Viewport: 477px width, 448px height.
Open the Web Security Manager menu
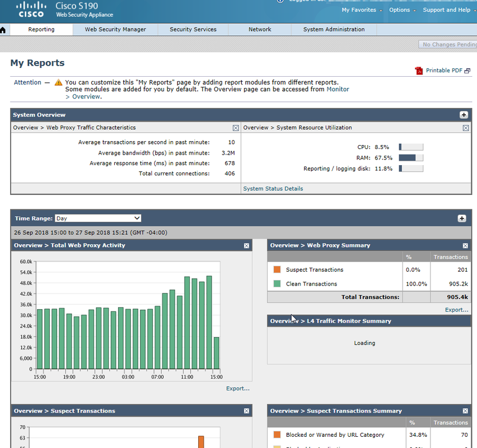[115, 30]
